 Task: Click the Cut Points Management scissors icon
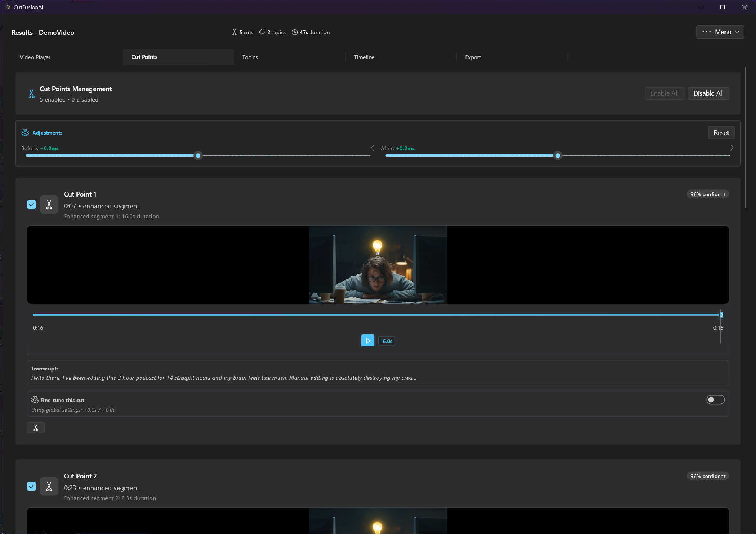(32, 93)
